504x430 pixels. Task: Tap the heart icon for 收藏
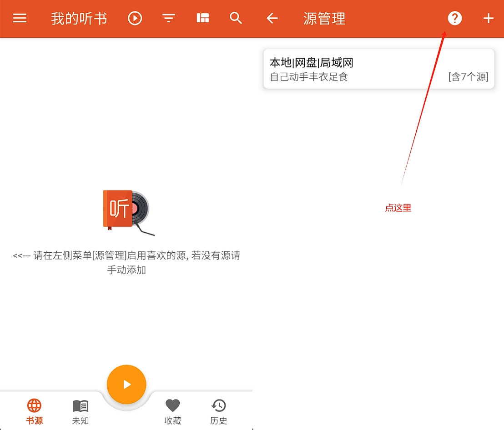[172, 405]
